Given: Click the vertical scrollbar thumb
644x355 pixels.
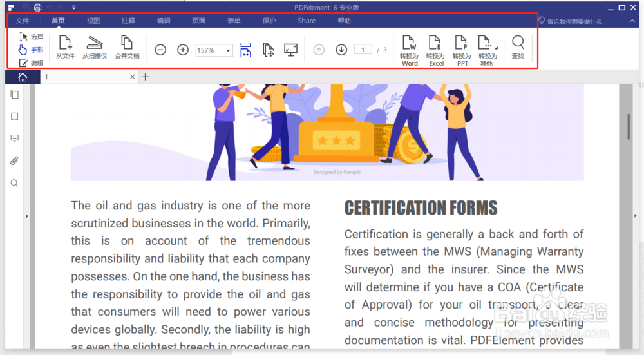Looking at the screenshot, I should tap(629, 126).
